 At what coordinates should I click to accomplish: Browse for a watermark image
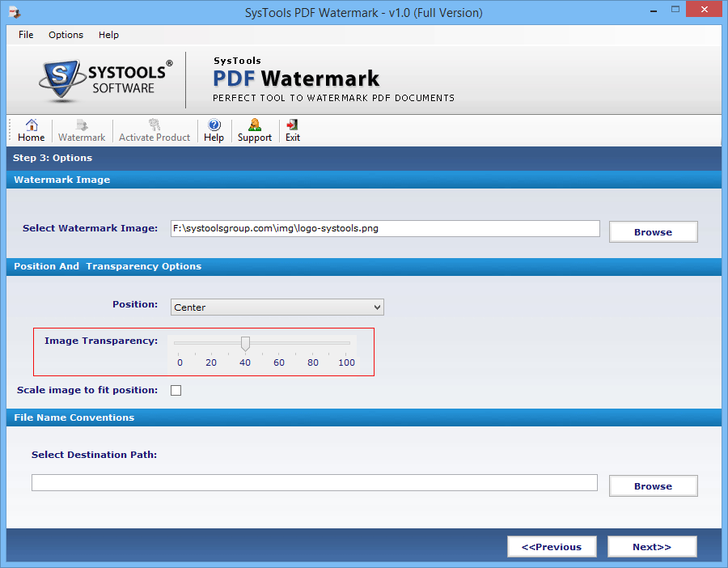point(654,231)
